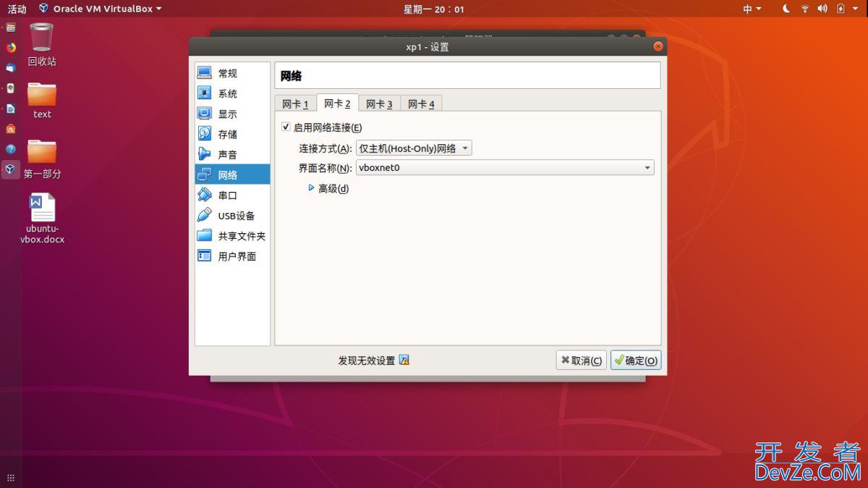Click the 确定 OK button
The height and width of the screenshot is (488, 868).
[x=636, y=361]
